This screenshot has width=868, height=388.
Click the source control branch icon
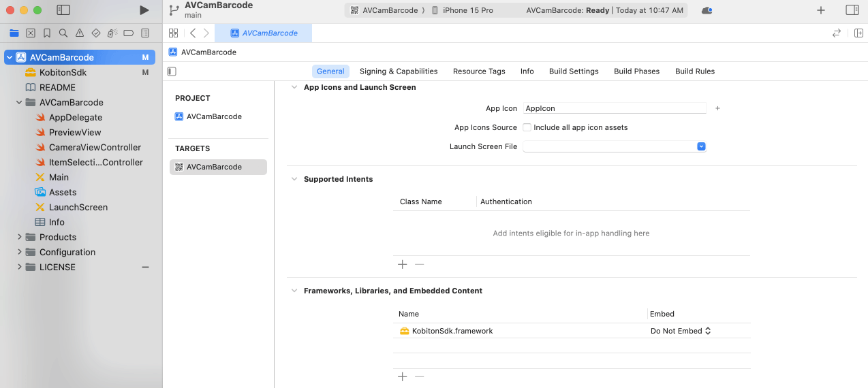pos(174,10)
